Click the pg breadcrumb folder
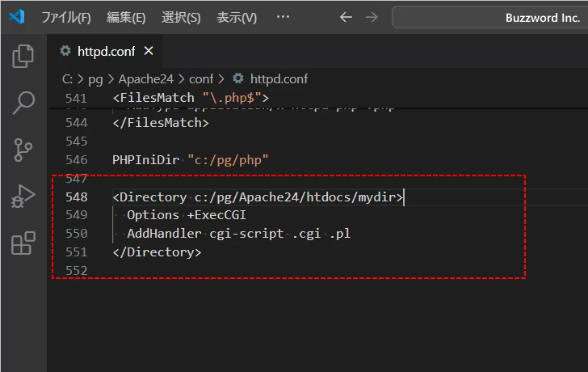This screenshot has height=372, width=588. [x=95, y=79]
